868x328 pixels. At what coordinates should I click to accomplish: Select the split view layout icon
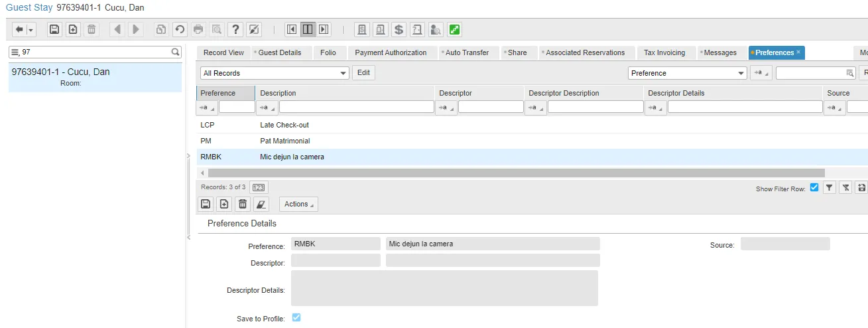[307, 29]
